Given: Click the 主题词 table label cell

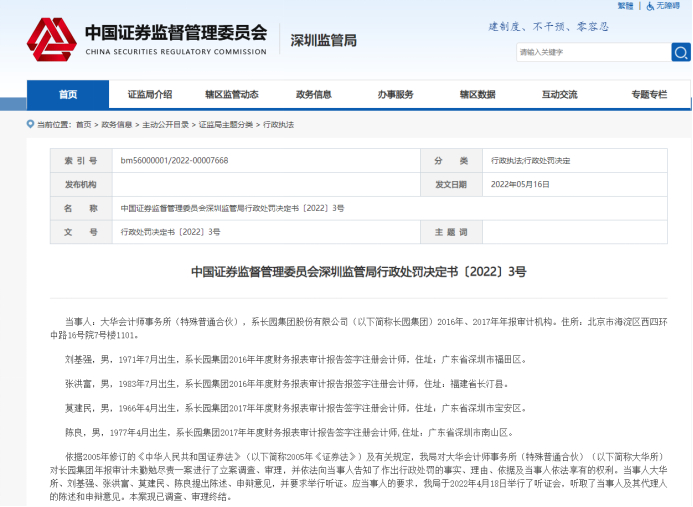Looking at the screenshot, I should click(x=451, y=232).
